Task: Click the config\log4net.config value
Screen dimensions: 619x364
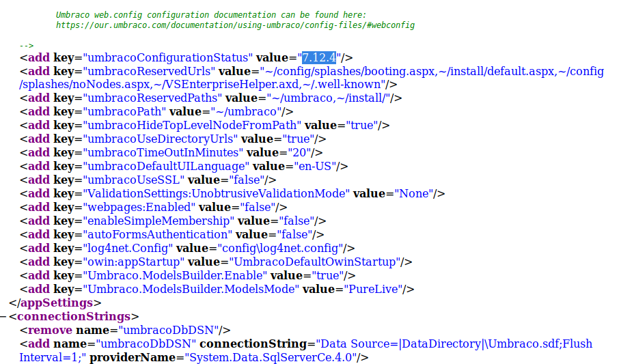Action: pyautogui.click(x=280, y=249)
